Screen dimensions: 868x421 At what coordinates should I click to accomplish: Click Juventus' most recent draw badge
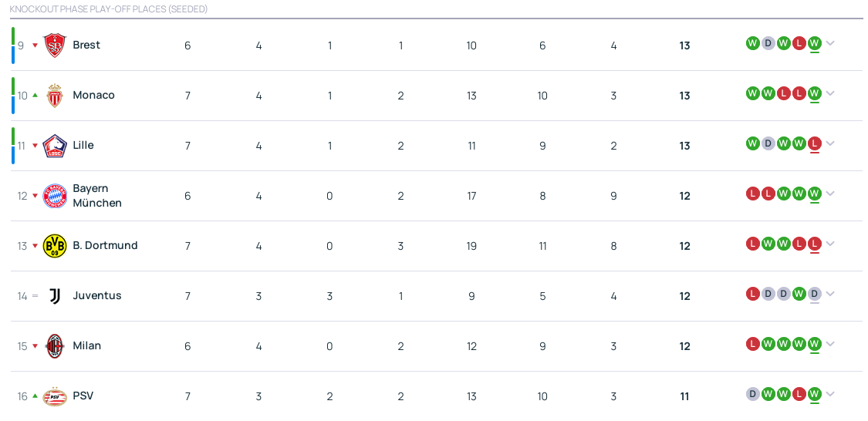point(814,294)
